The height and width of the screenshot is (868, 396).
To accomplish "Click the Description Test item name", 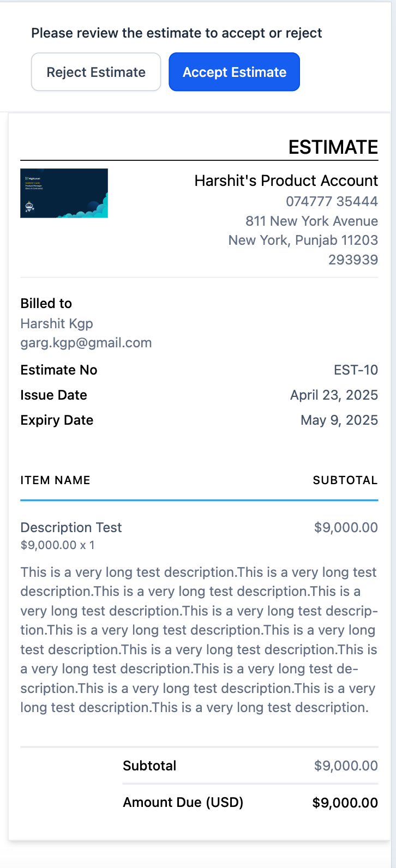I will point(71,527).
